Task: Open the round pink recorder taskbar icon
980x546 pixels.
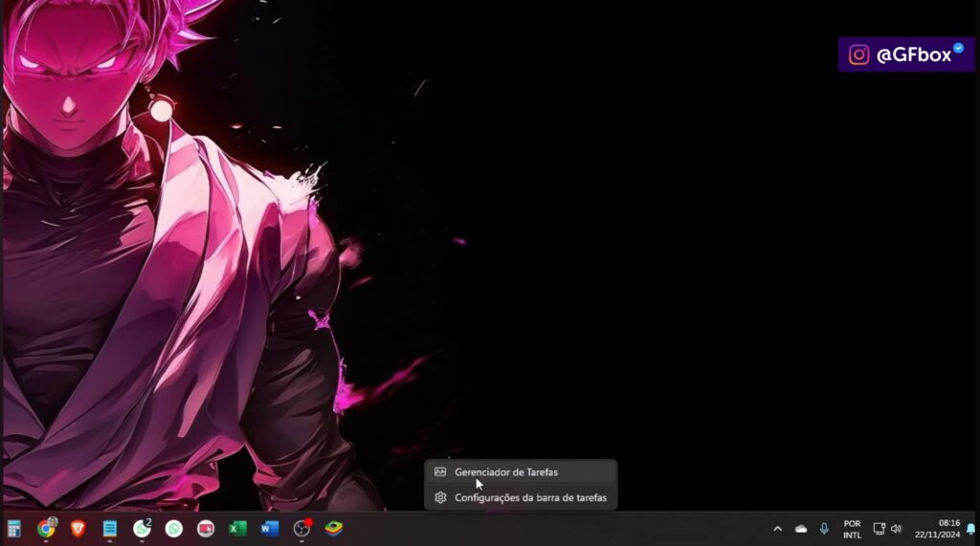Action: pos(206,529)
